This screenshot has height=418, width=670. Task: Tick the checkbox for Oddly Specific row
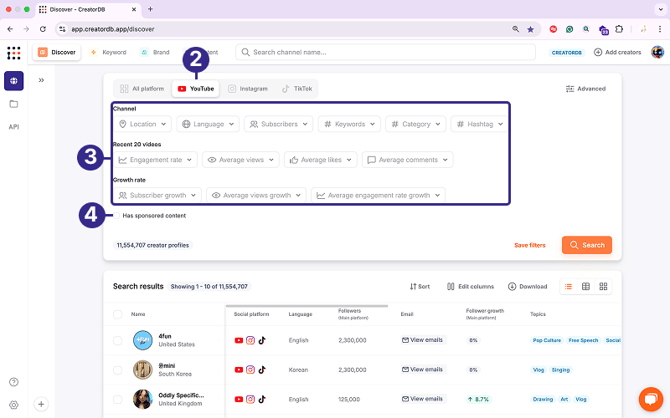tap(118, 400)
